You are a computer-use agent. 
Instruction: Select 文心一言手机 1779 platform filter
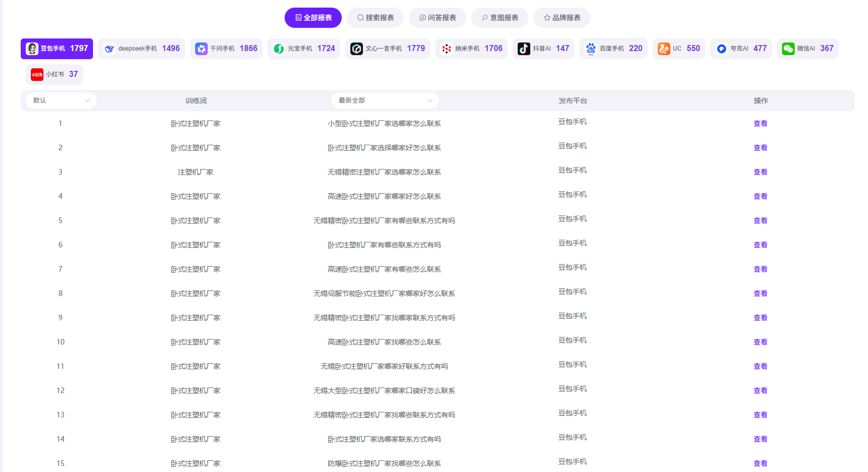(388, 49)
